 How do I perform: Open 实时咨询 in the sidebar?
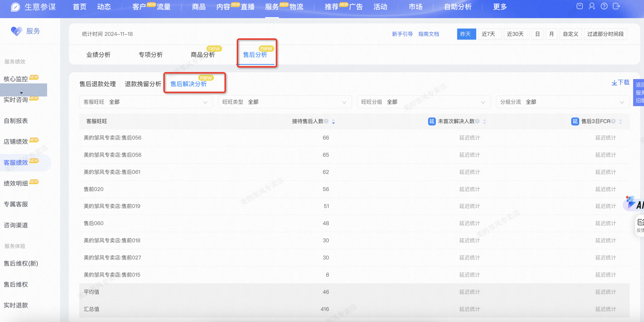pos(16,100)
